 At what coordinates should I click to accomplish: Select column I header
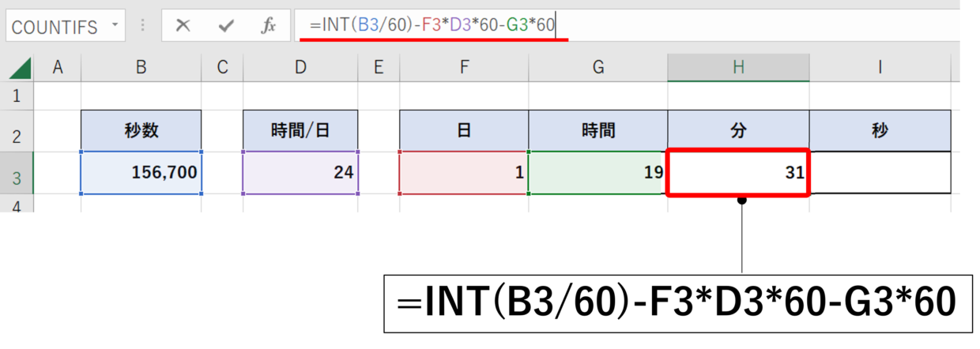pos(880,68)
